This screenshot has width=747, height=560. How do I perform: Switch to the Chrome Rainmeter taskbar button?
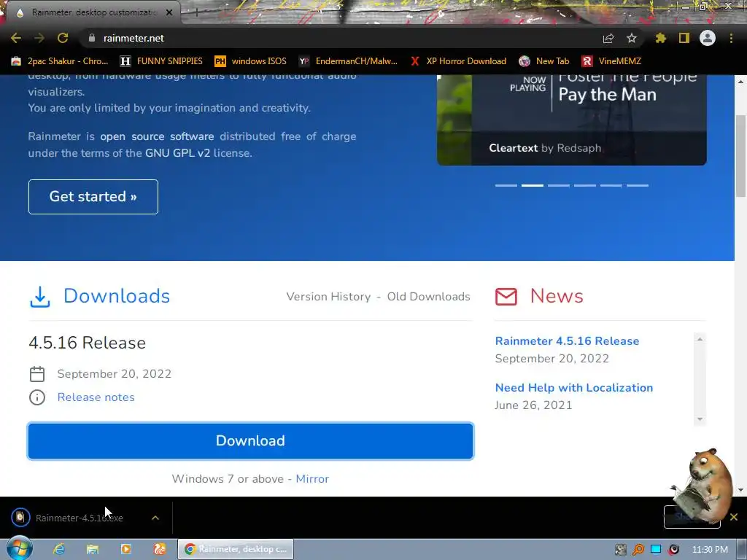point(236,549)
